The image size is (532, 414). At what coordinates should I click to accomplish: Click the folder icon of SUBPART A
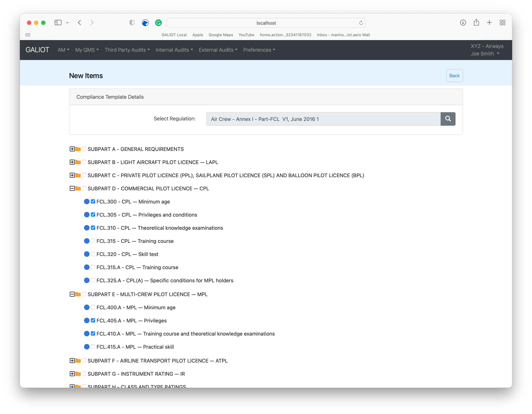78,149
